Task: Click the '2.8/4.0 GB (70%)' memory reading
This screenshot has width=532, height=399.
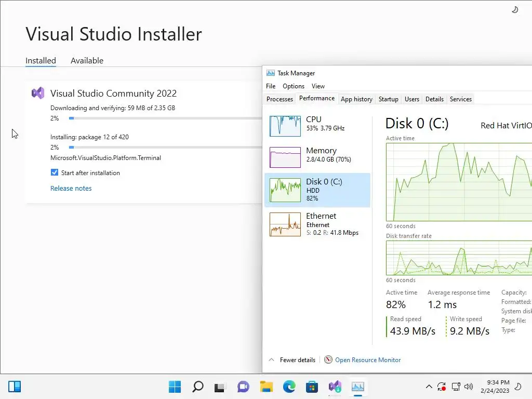Action: tap(328, 159)
